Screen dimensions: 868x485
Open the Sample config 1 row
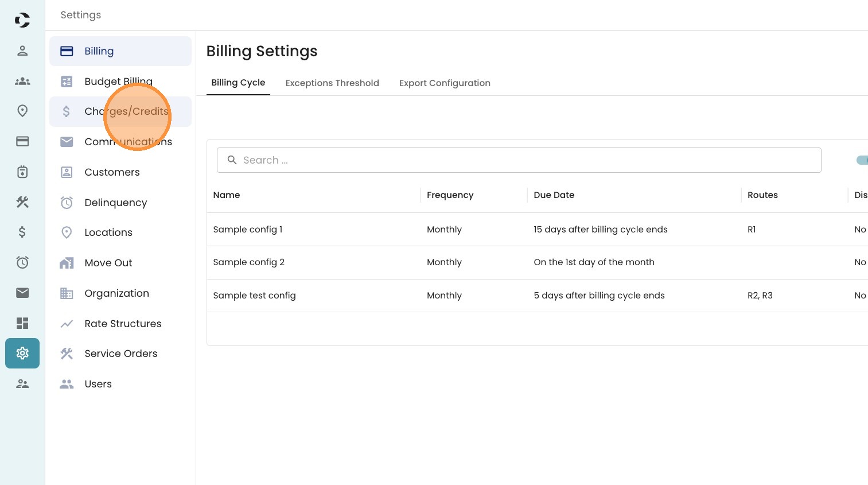coord(248,230)
